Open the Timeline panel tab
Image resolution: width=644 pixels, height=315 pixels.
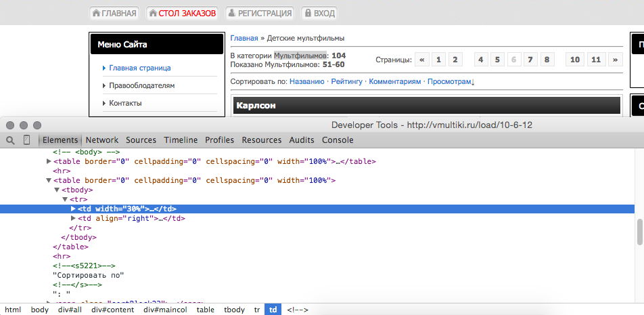(x=181, y=140)
